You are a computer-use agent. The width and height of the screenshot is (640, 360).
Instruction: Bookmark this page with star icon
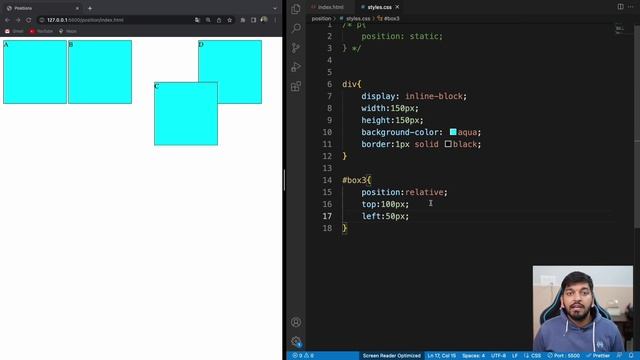coord(229,20)
